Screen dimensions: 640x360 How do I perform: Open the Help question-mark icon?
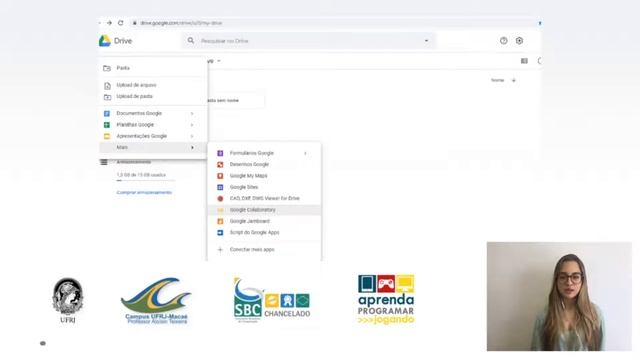[x=504, y=41]
